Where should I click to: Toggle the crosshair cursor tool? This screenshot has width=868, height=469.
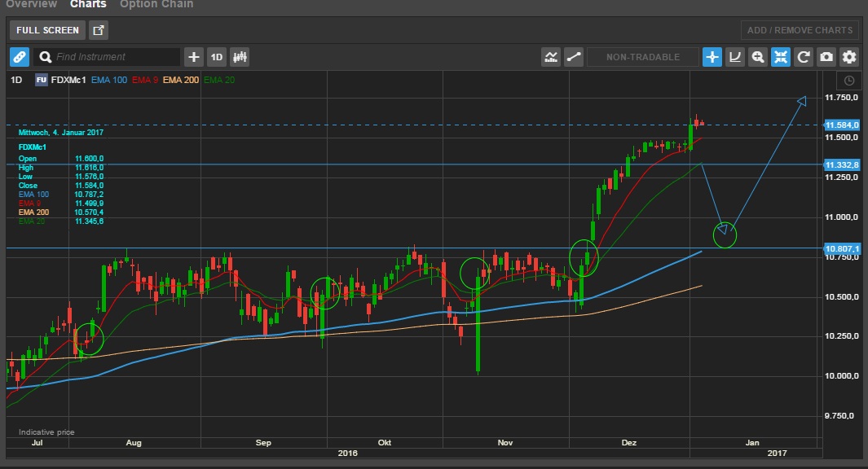pyautogui.click(x=712, y=57)
